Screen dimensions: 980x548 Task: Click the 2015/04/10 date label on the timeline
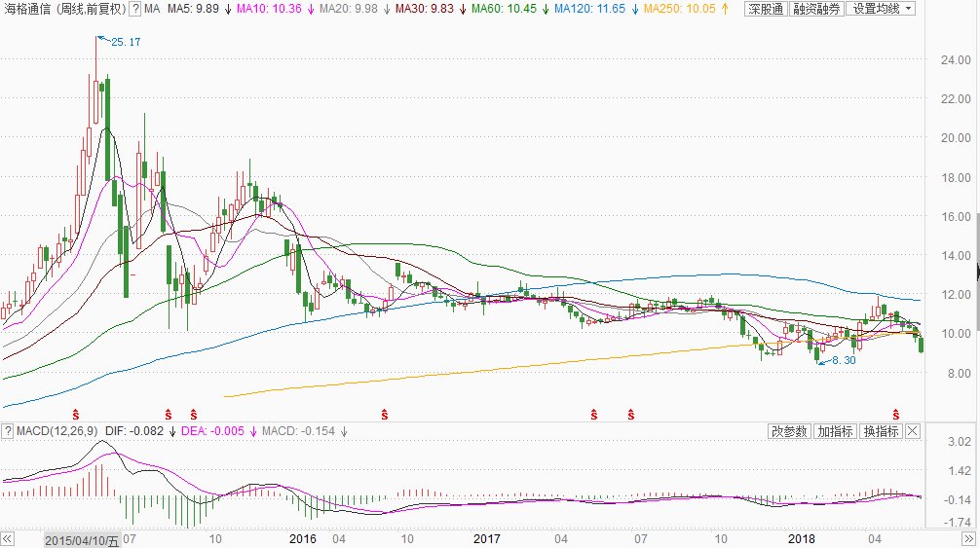(81, 540)
